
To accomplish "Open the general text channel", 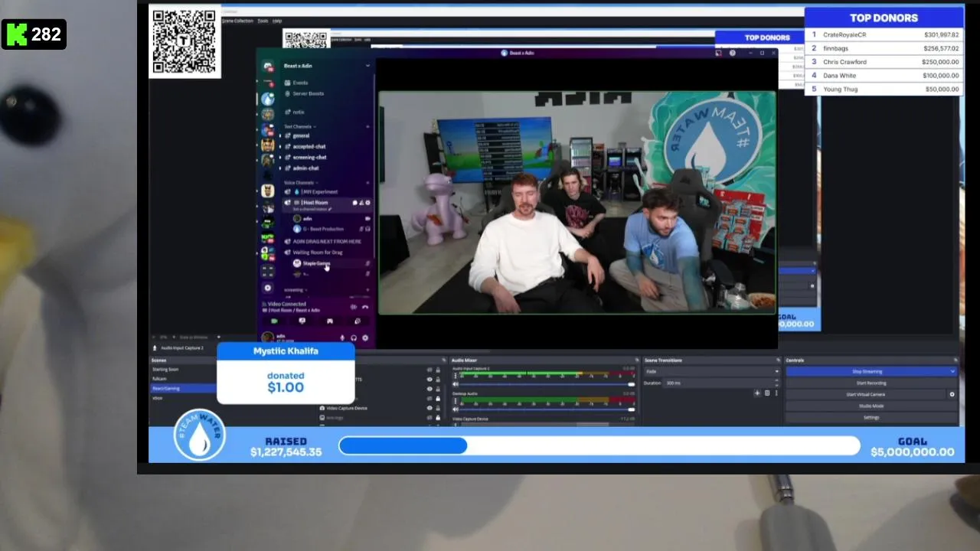I will 301,135.
